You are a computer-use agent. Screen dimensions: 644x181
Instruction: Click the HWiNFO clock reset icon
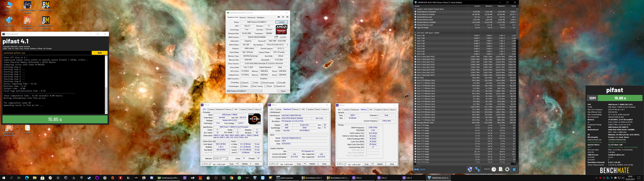tap(494, 169)
